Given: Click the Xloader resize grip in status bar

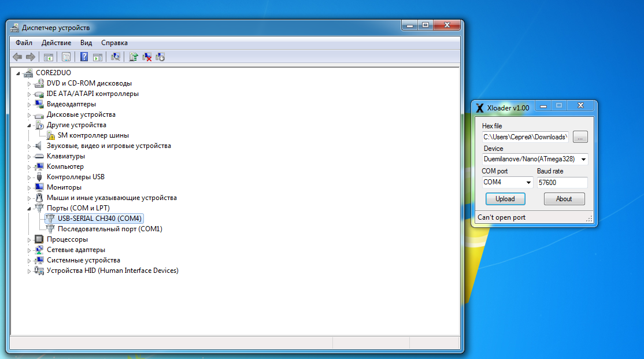Looking at the screenshot, I should (x=590, y=219).
